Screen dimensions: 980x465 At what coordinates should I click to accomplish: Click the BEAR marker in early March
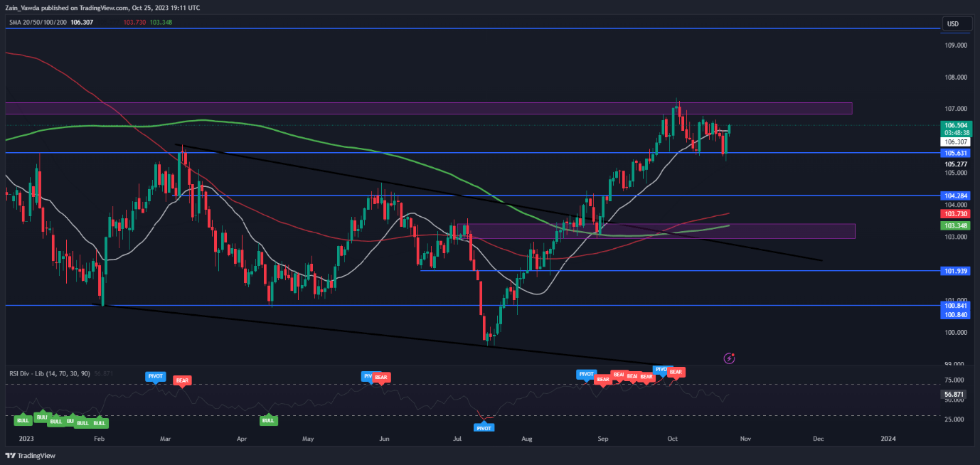181,380
